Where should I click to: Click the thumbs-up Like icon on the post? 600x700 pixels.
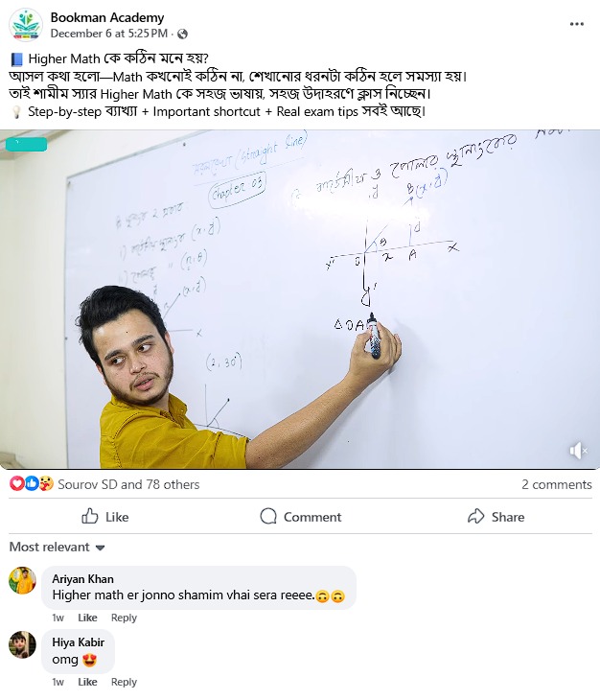[x=90, y=517]
